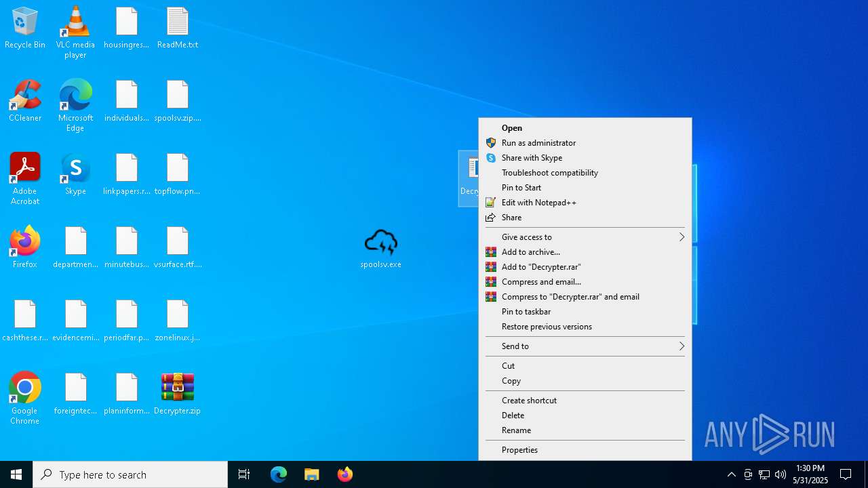Select the ReadMe.txt file icon

pos(178,28)
